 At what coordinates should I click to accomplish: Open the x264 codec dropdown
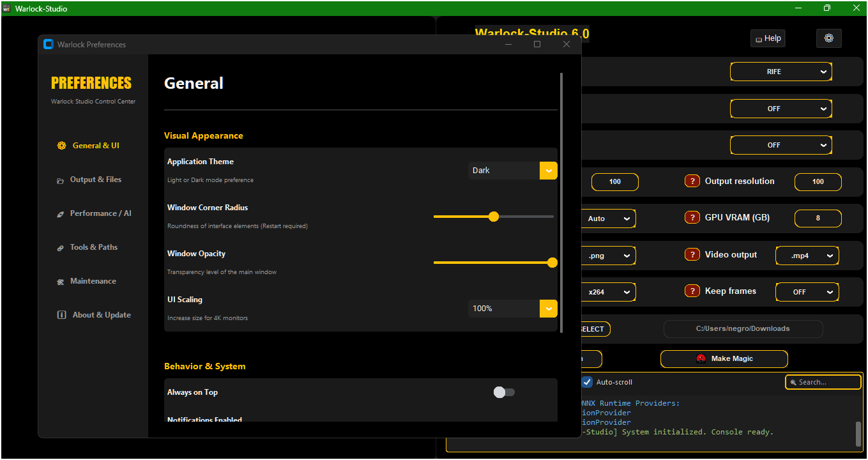(x=609, y=292)
